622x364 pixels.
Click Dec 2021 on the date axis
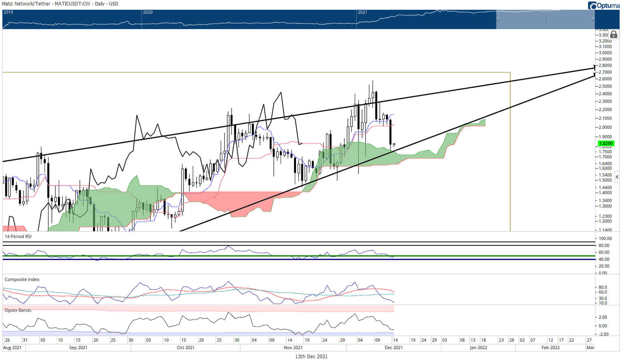393,347
